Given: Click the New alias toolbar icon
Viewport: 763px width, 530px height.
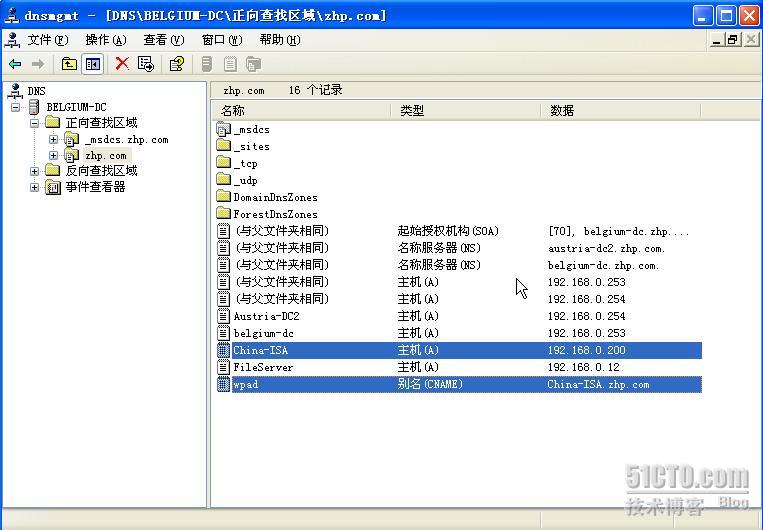Looking at the screenshot, I should click(x=230, y=64).
